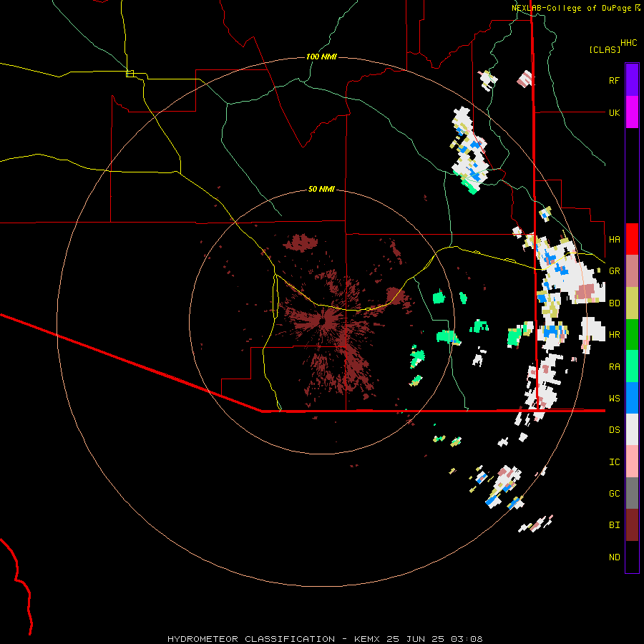
Task: Click the small yellow square highway marker
Action: click(130, 74)
